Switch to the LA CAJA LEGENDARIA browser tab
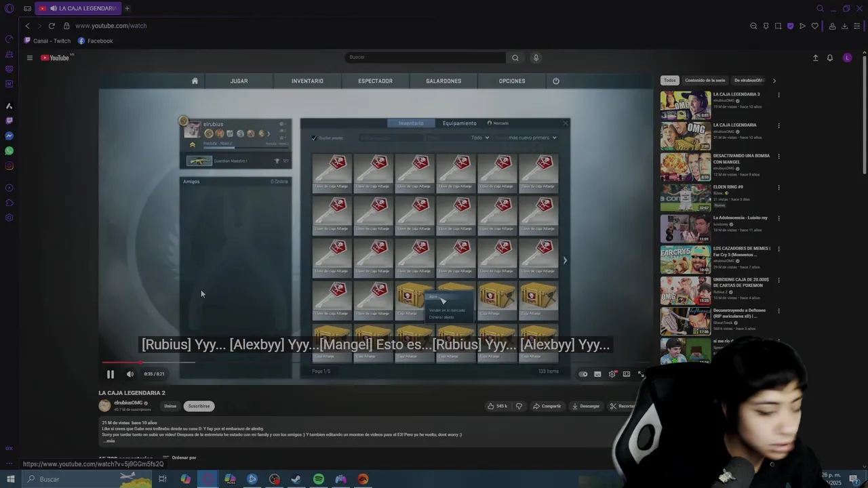Screen dimensions: 868x488 pos(79,8)
